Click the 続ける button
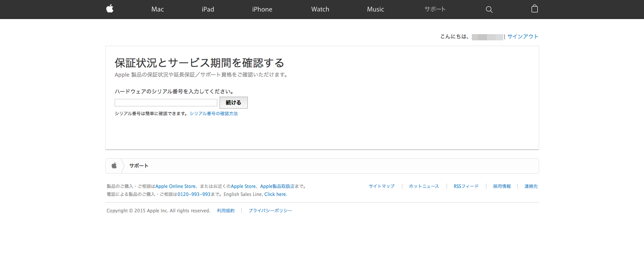The image size is (644, 262). click(234, 103)
